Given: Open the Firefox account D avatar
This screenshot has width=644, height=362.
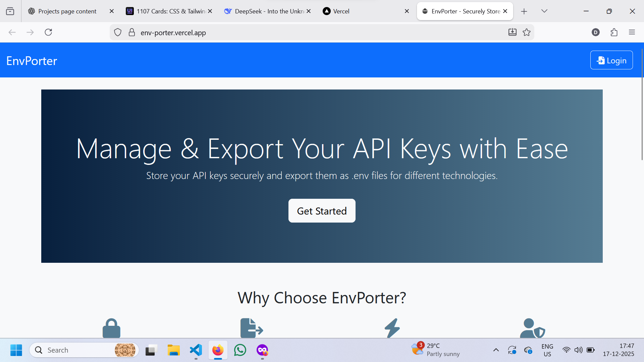Looking at the screenshot, I should (596, 32).
